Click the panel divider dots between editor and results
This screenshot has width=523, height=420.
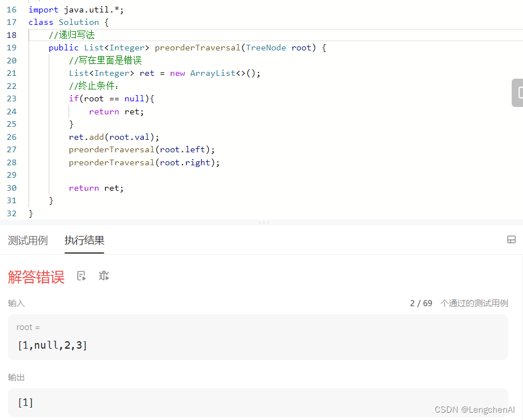[x=264, y=224]
